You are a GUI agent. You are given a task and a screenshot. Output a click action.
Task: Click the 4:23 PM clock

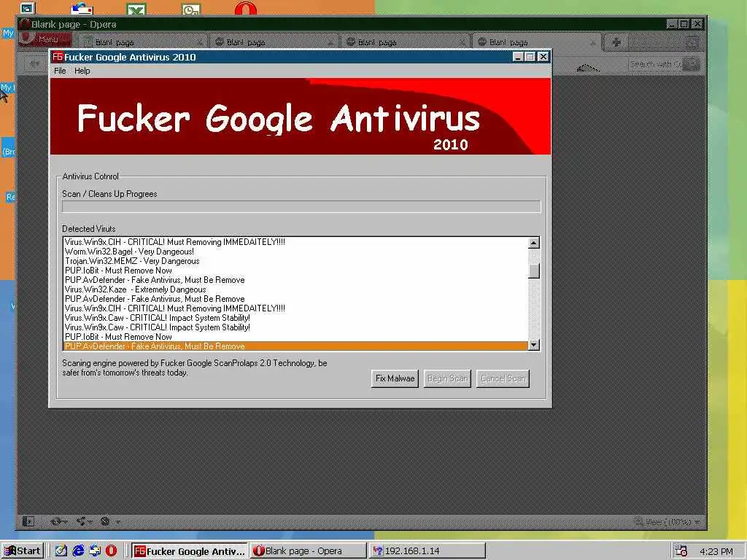tap(716, 551)
